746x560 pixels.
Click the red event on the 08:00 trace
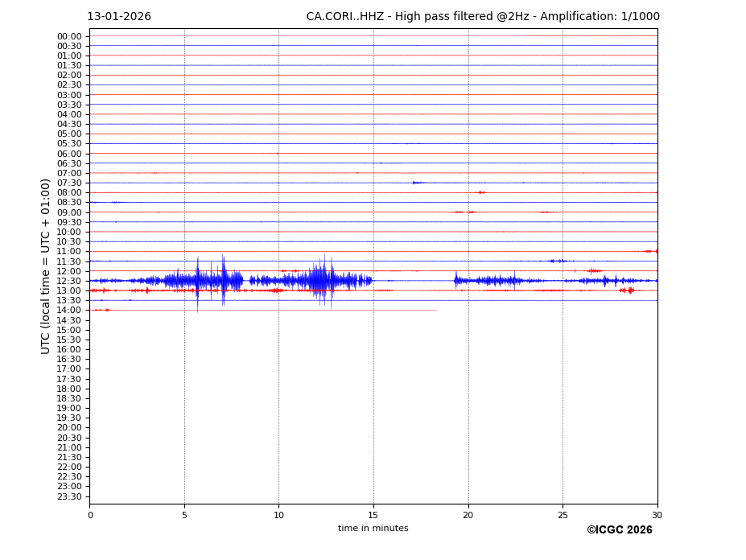coord(480,192)
